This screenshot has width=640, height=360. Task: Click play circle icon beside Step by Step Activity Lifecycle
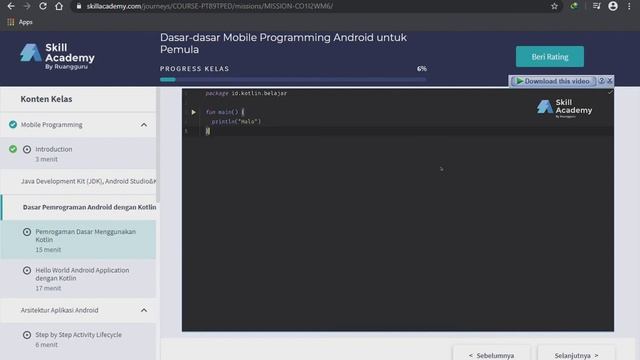coord(27,335)
